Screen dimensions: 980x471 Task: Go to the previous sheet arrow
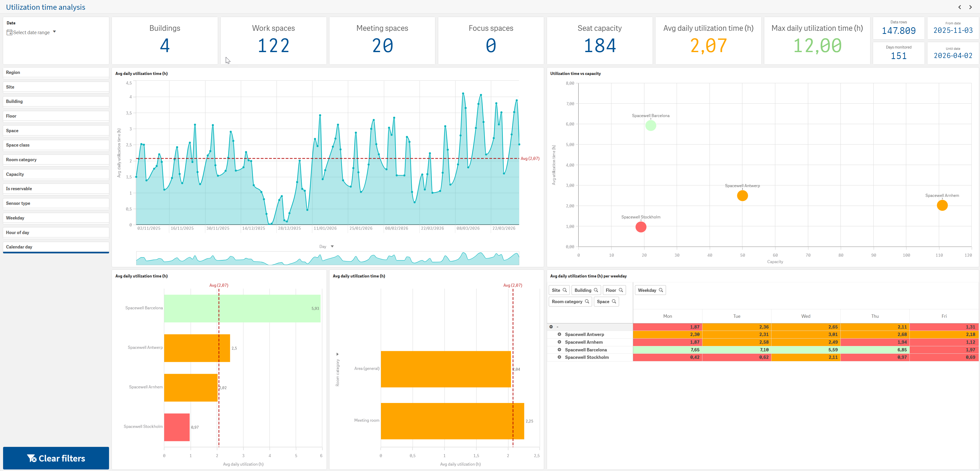[x=959, y=7]
